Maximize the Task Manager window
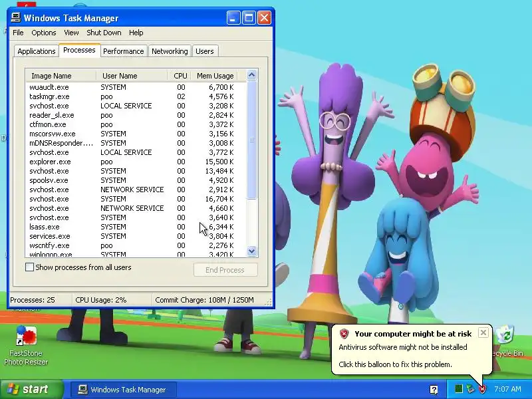This screenshot has width=532, height=399. pos(249,18)
